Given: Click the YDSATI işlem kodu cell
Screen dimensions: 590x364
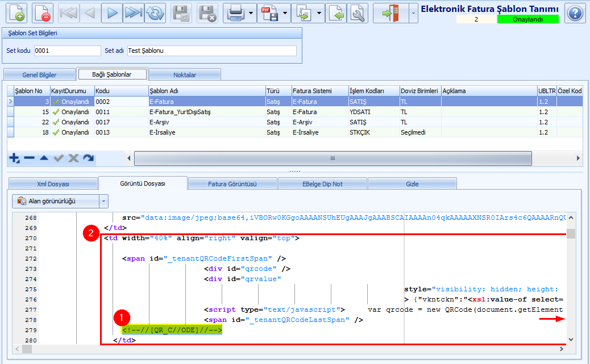Looking at the screenshot, I should click(374, 112).
